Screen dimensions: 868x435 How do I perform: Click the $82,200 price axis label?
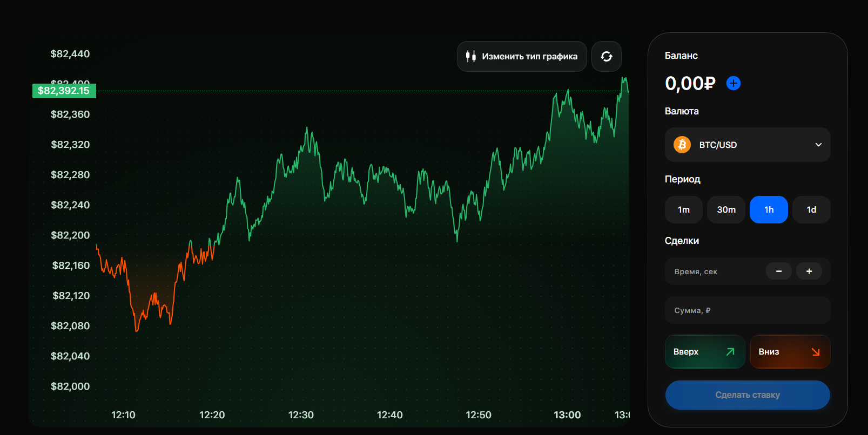point(70,235)
